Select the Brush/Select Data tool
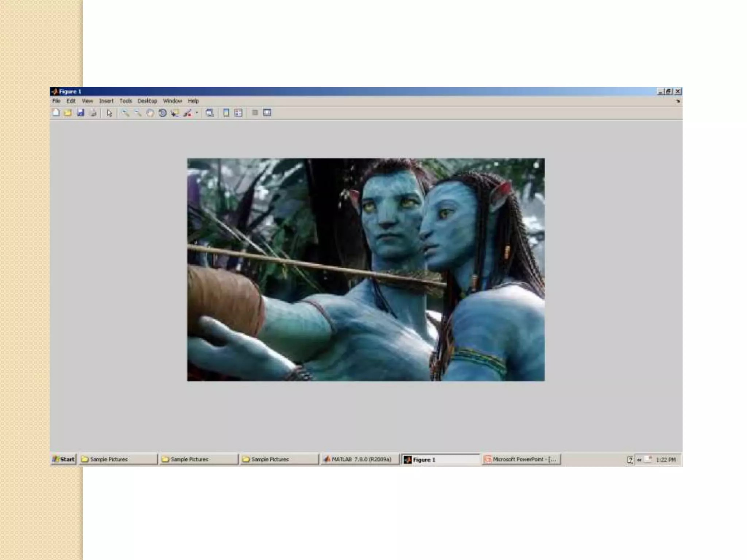This screenshot has width=747, height=560. [x=187, y=113]
